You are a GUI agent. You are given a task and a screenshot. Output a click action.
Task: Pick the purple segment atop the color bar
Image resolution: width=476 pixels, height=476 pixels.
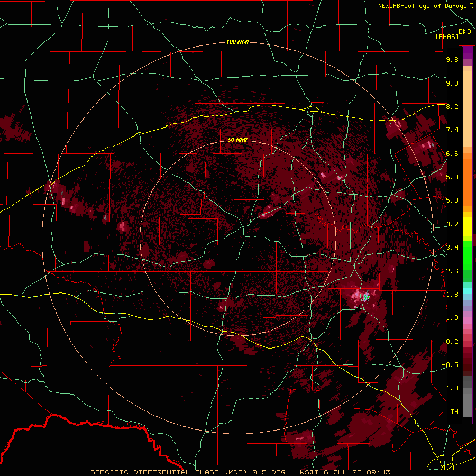pos(467,53)
